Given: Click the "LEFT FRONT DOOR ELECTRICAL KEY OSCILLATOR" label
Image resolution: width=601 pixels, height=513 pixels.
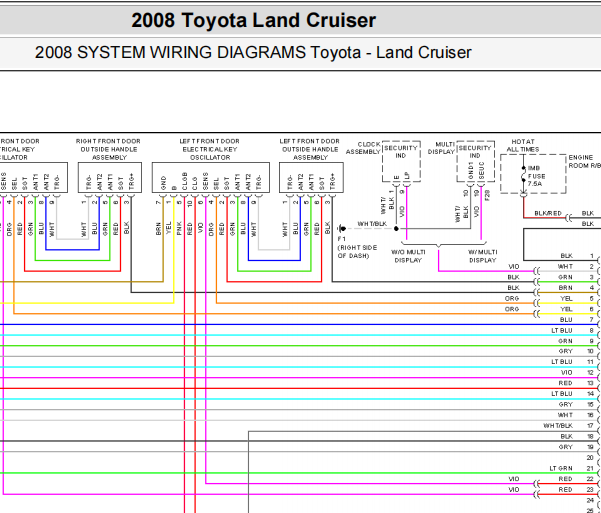Looking at the screenshot, I should (210, 150).
